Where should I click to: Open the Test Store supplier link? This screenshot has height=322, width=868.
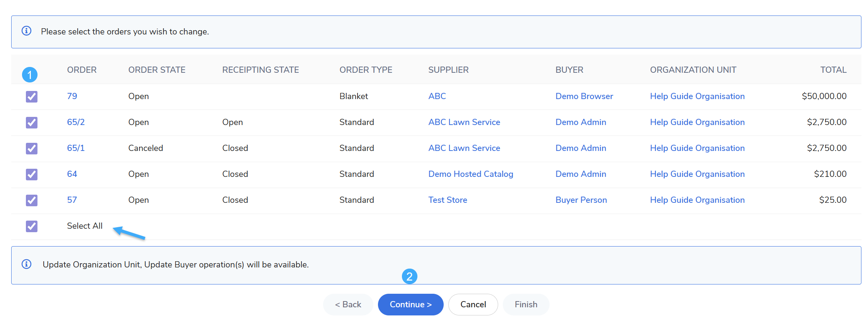pyautogui.click(x=448, y=200)
